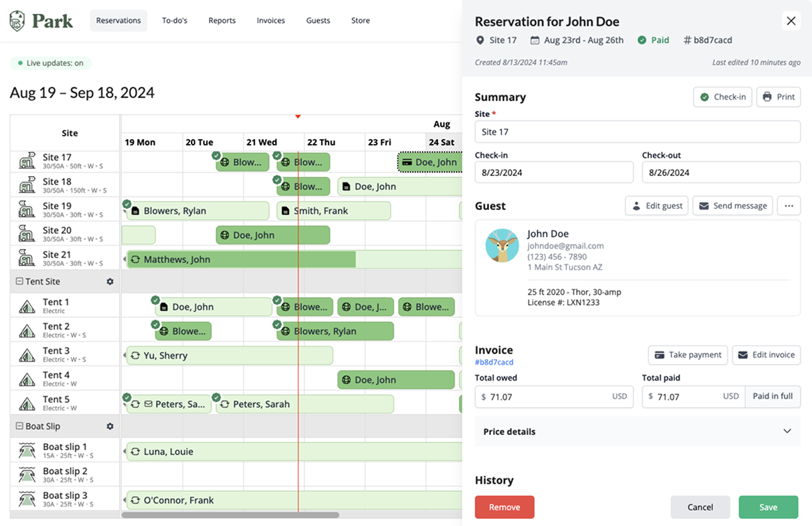Click the Check-out date field
812x526 pixels.
(x=721, y=173)
